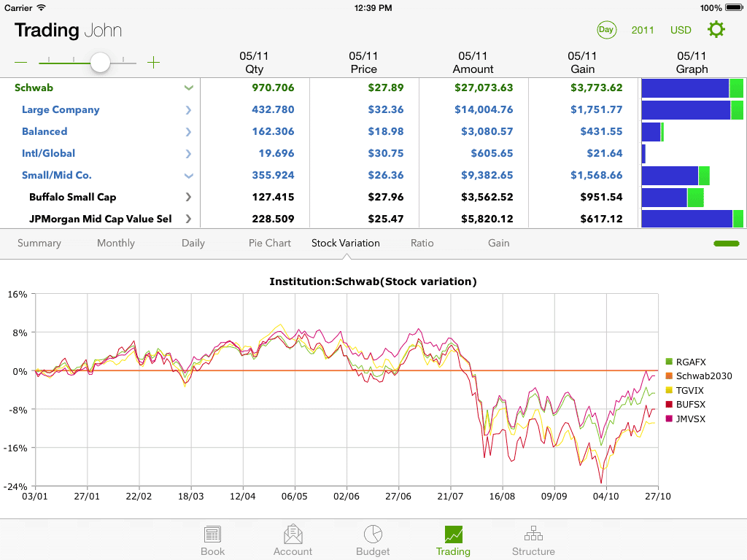Click the green plus zoom-in icon
Viewport: 747px width, 560px height.
153,63
